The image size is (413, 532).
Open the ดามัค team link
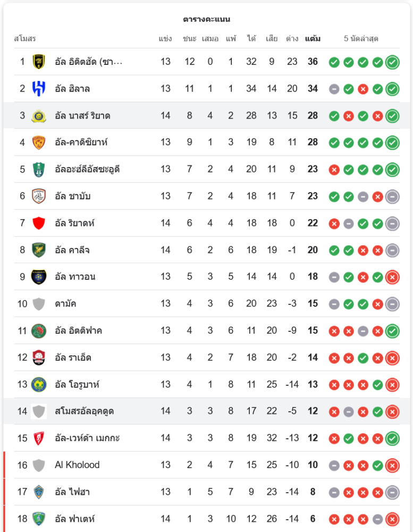pyautogui.click(x=65, y=304)
